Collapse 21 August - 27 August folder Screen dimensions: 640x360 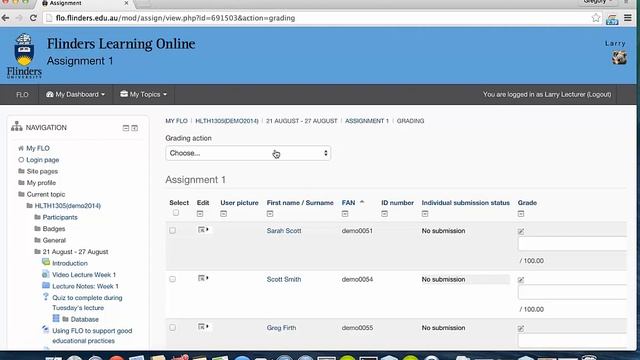click(38, 252)
